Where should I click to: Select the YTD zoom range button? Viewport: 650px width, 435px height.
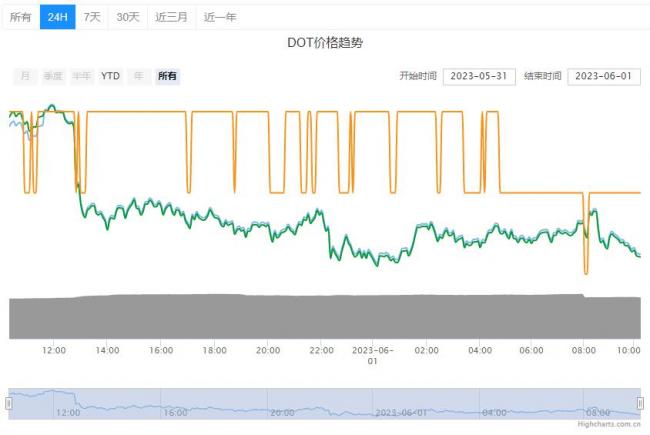click(x=110, y=76)
